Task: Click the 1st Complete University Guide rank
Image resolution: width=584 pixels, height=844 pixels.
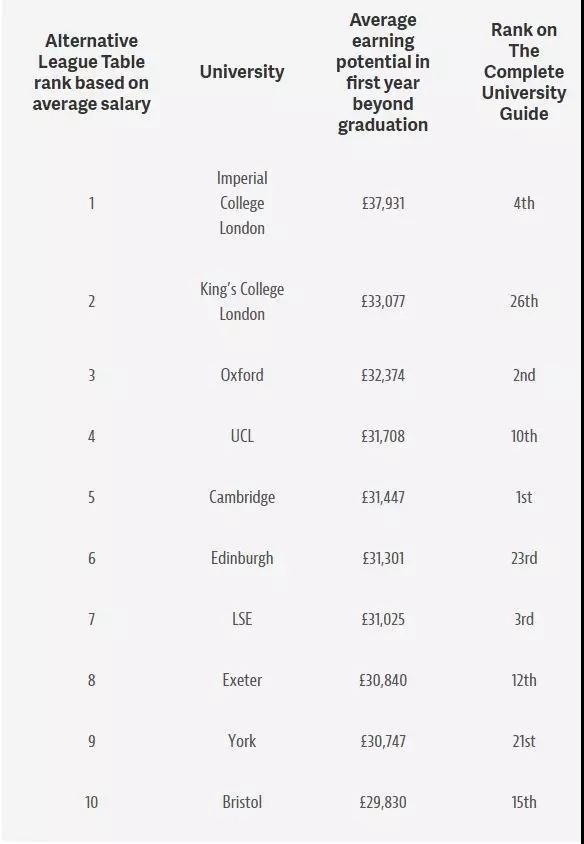Action: (x=524, y=497)
